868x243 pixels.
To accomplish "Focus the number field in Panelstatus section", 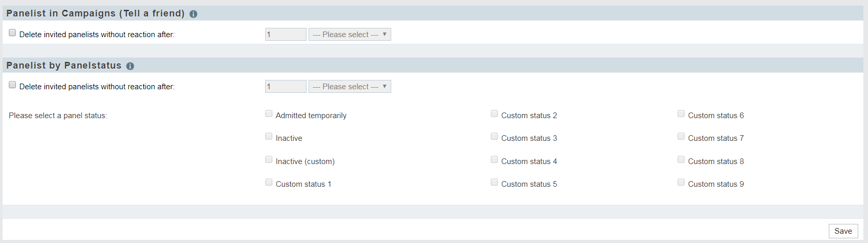I will click(286, 87).
